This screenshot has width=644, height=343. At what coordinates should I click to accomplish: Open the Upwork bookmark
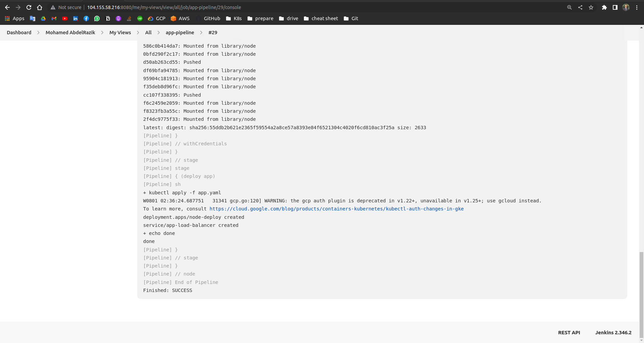click(x=140, y=18)
